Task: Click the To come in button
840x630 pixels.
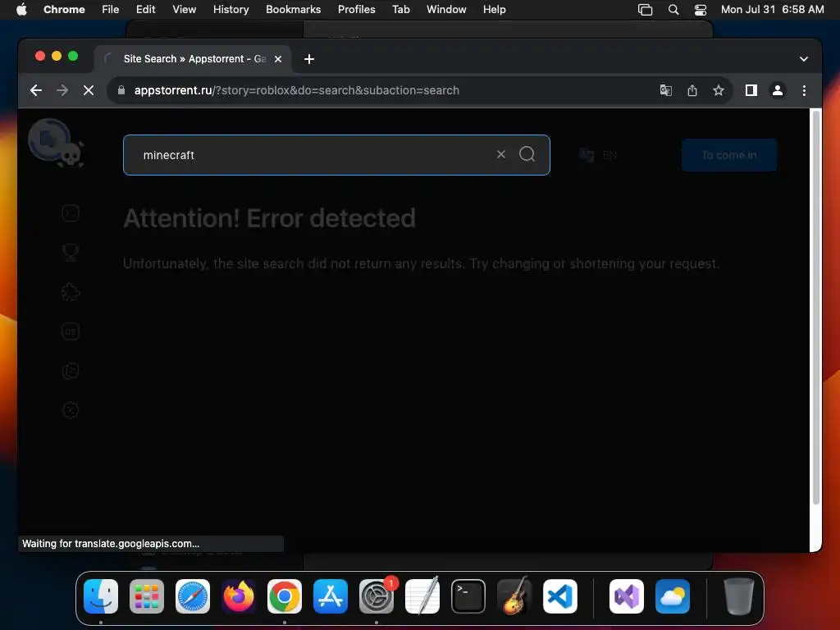Action: 729,155
